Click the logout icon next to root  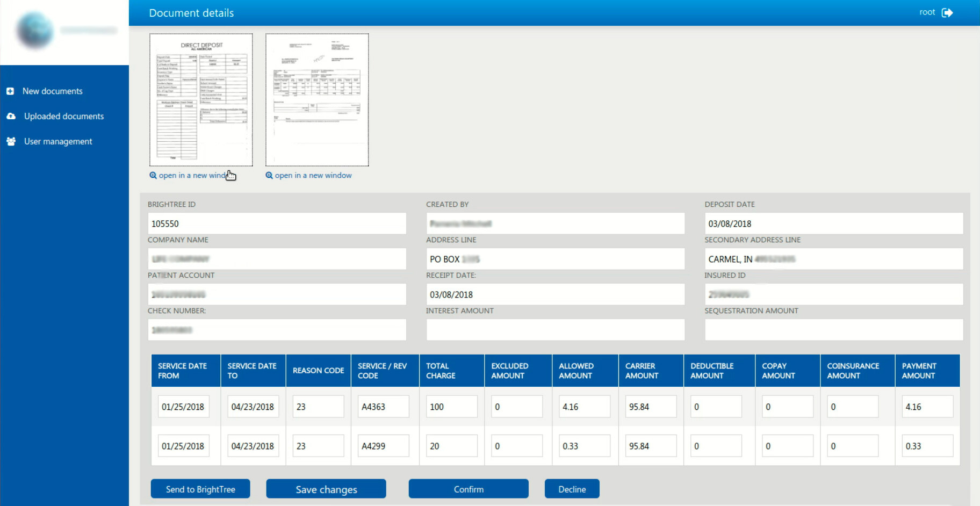tap(947, 12)
